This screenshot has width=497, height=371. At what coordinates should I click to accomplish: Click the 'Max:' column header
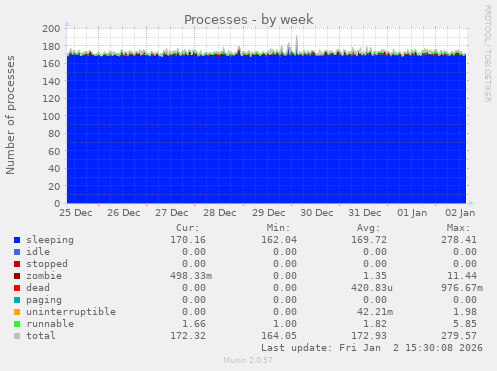pos(459,228)
